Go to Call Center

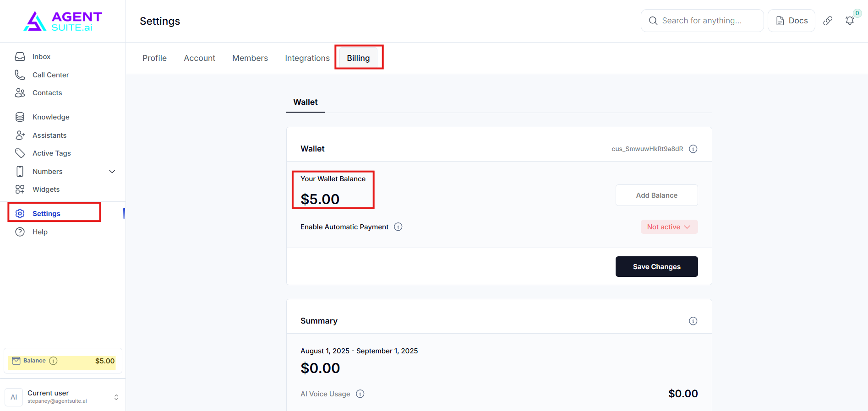point(50,75)
